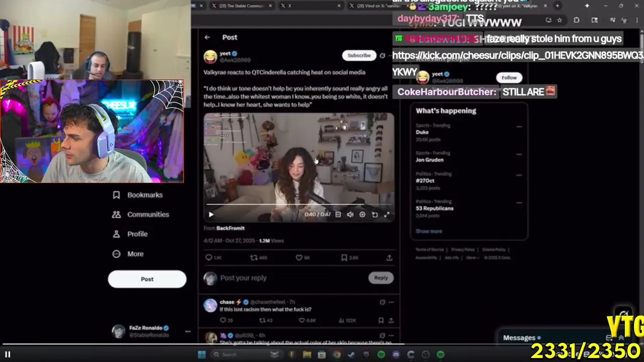Open the Profile sidebar item
Viewport: 644px width, 362px height.
130,234
